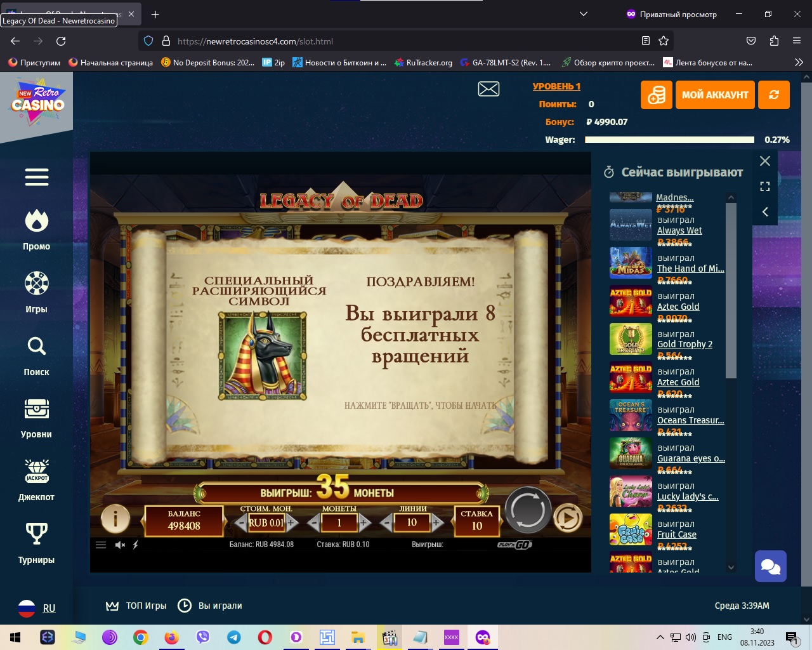This screenshot has height=650, width=812.
Task: Open Chrome from the taskbar
Action: click(141, 637)
